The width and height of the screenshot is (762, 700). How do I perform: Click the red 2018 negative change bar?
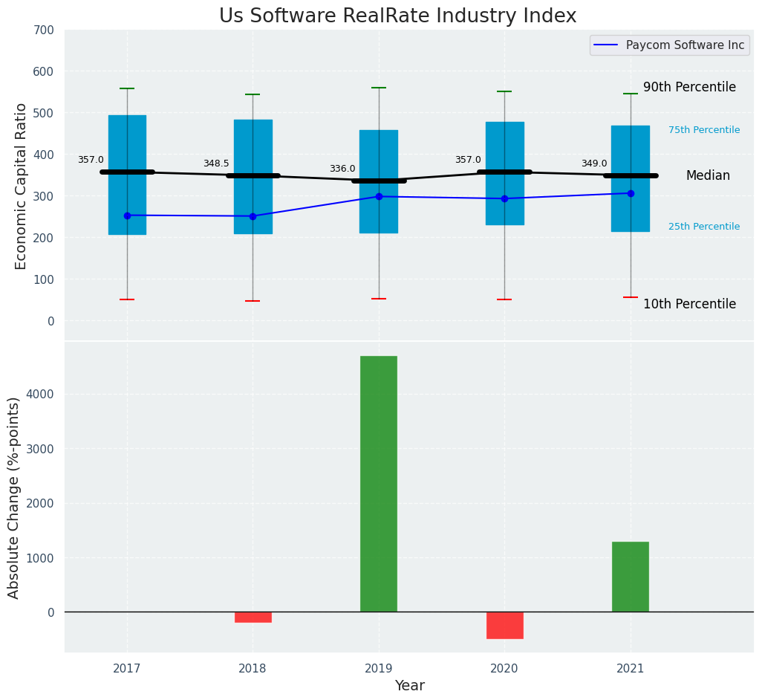pyautogui.click(x=253, y=618)
